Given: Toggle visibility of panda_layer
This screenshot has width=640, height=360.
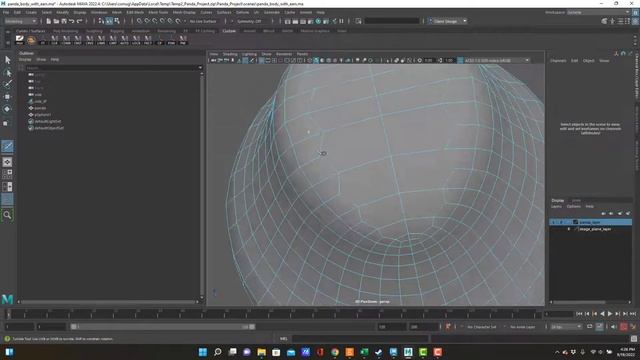Looking at the screenshot, I should tap(553, 222).
